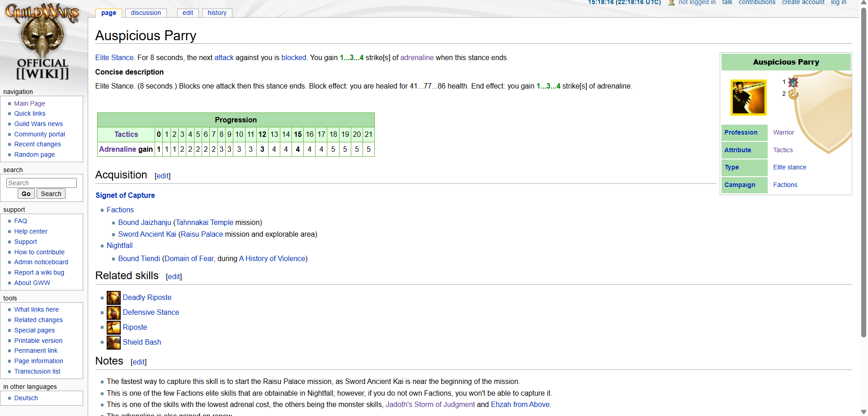Click the Search button
Screen dimensions: 868x416
51,194
